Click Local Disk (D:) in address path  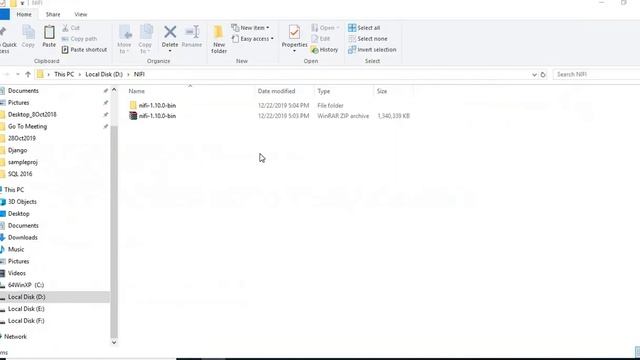click(104, 74)
